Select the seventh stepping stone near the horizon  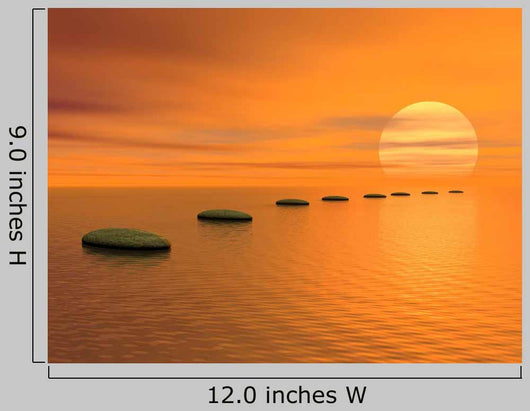[x=430, y=193]
